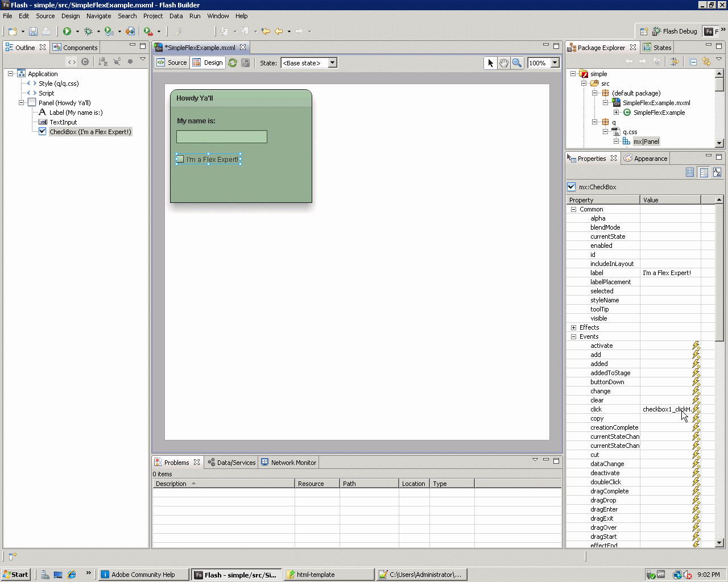Image resolution: width=728 pixels, height=582 pixels.
Task: Select q.css in Package Explorer
Action: click(630, 132)
